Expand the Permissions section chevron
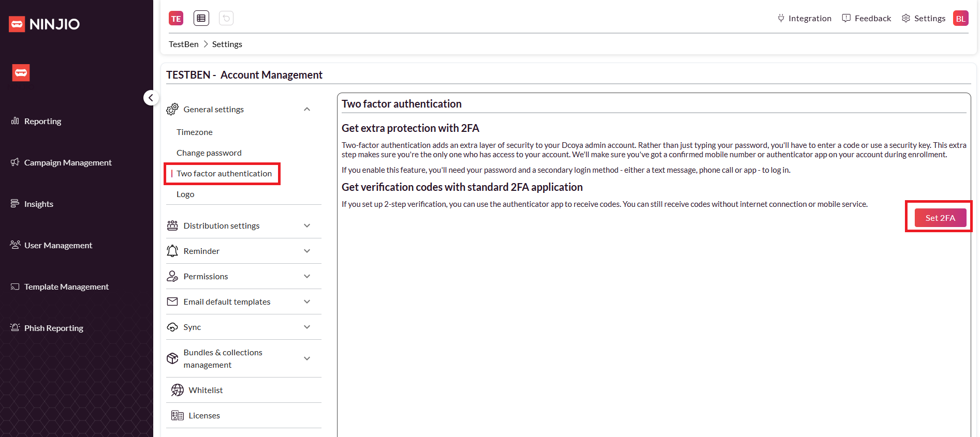The width and height of the screenshot is (980, 437). pyautogui.click(x=307, y=276)
